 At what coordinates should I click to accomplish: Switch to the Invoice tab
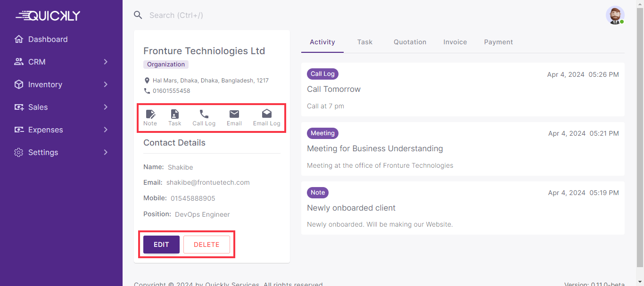(x=455, y=42)
